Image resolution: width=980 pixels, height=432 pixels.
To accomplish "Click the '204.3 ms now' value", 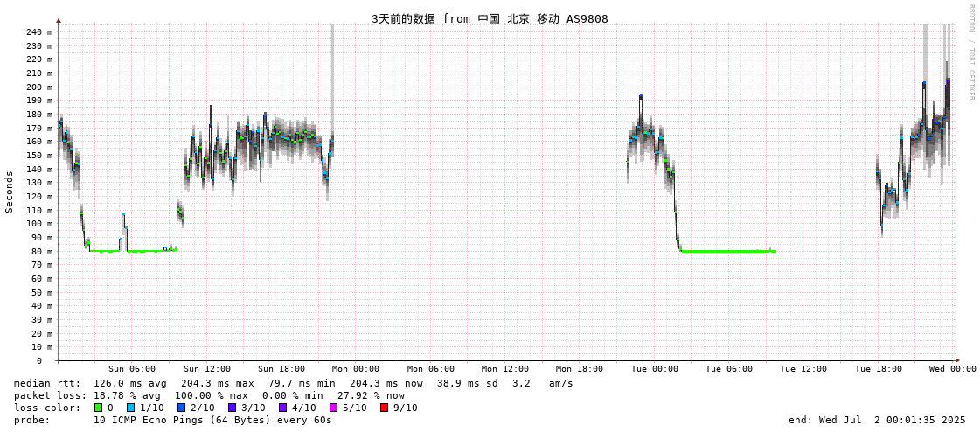I will tap(386, 383).
